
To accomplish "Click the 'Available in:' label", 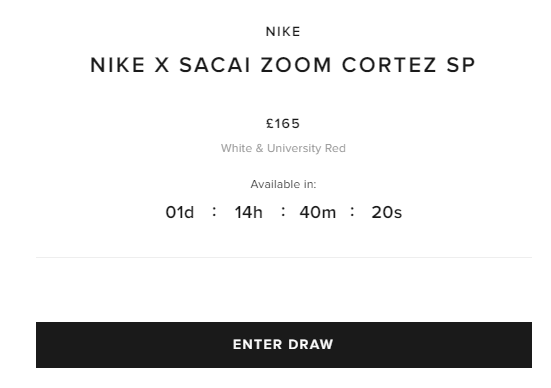I will point(283,184).
